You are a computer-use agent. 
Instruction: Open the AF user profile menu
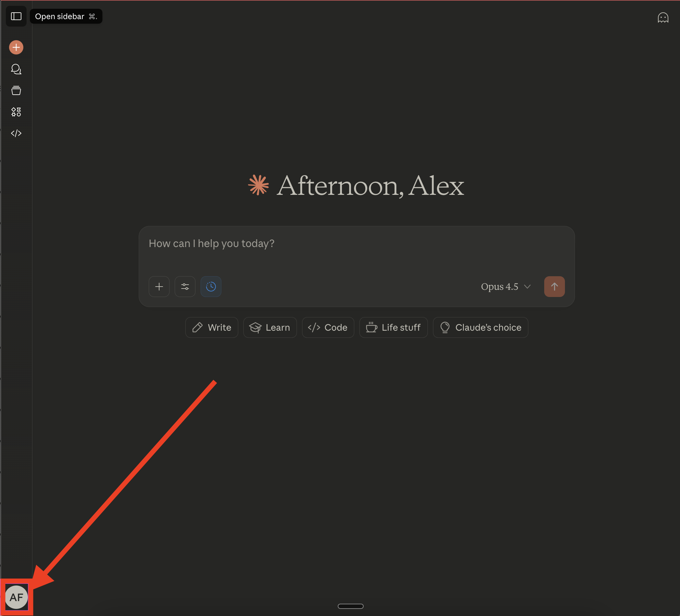coord(16,597)
